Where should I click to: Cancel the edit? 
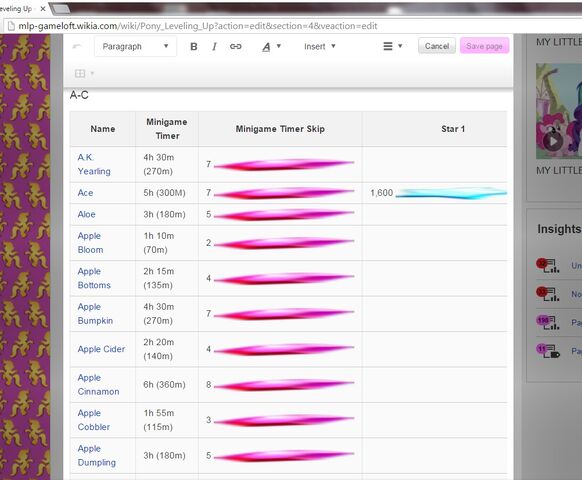(x=436, y=46)
